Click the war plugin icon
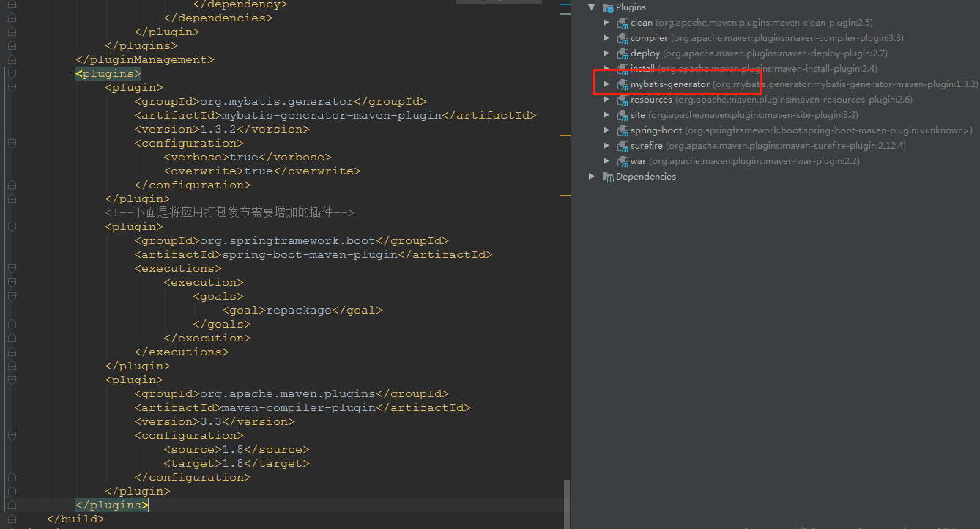This screenshot has height=529, width=980. point(623,161)
